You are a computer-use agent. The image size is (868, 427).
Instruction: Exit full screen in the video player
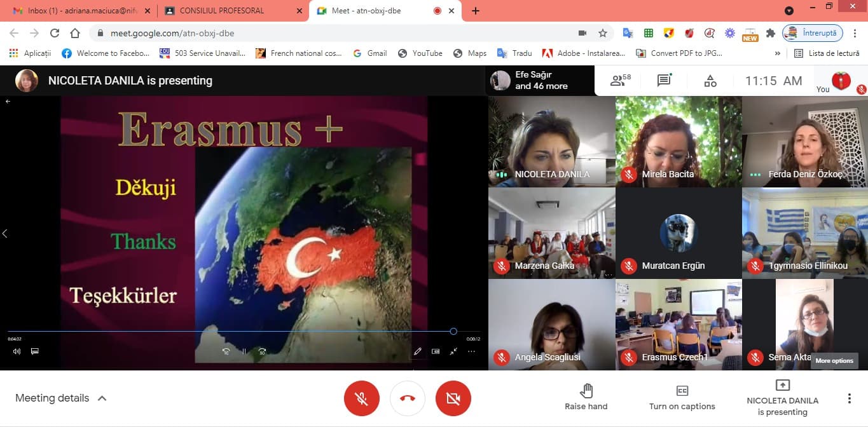click(453, 351)
